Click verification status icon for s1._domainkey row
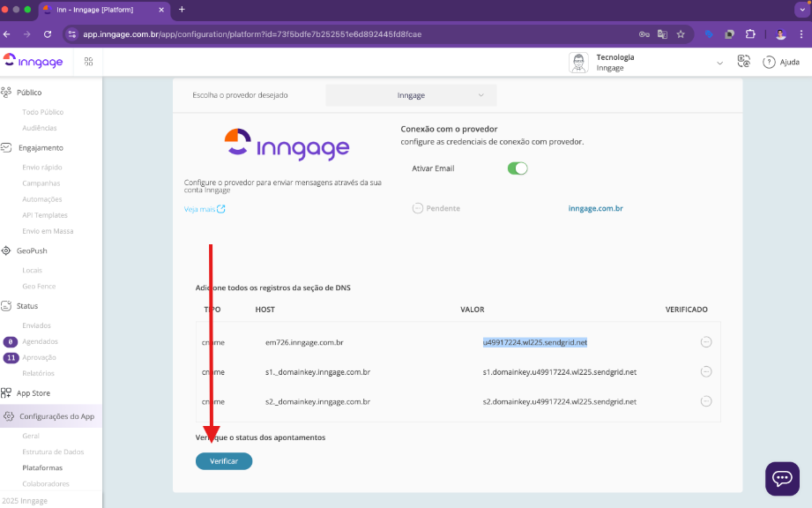 tap(706, 372)
